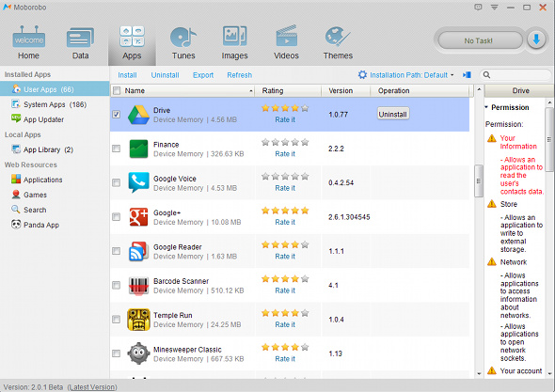Viewport: 555px width, 392px height.
Task: Click the Uninstall toolbar link
Action: (x=165, y=75)
